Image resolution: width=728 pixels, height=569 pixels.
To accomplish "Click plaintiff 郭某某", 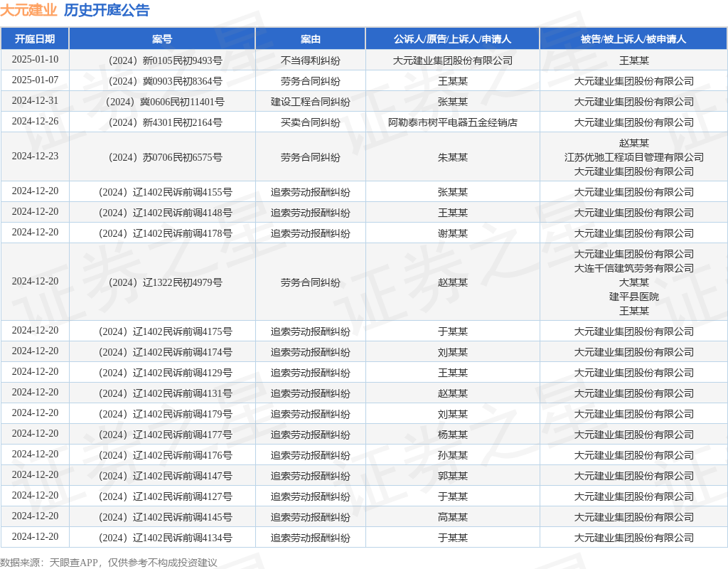I will (x=453, y=476).
